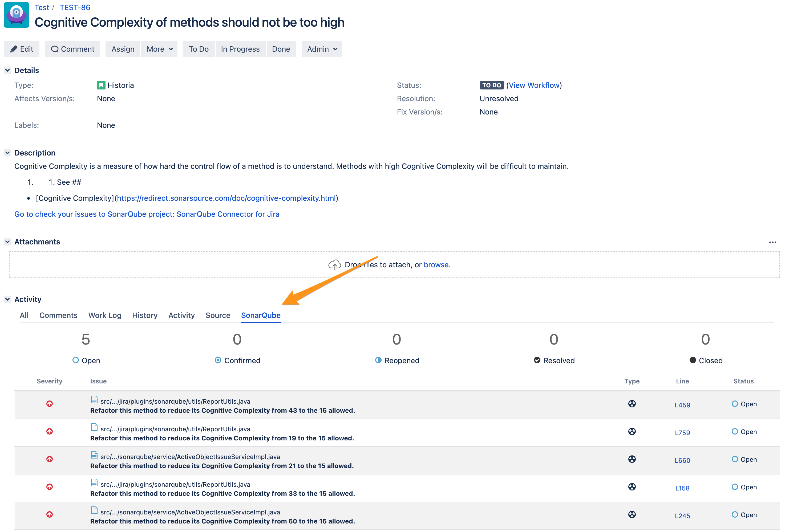The image size is (793, 532).
Task: Click the severity icon for the L158 issue
Action: tap(50, 487)
